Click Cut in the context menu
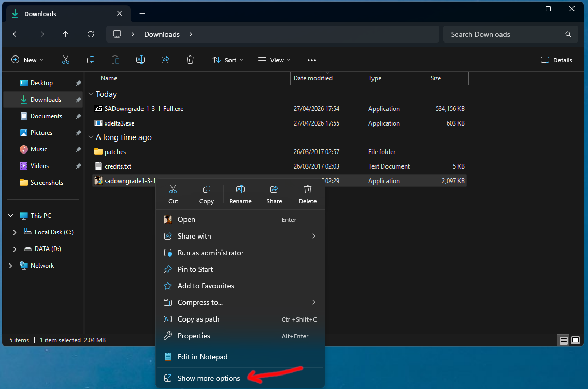The height and width of the screenshot is (389, 588). pyautogui.click(x=173, y=195)
